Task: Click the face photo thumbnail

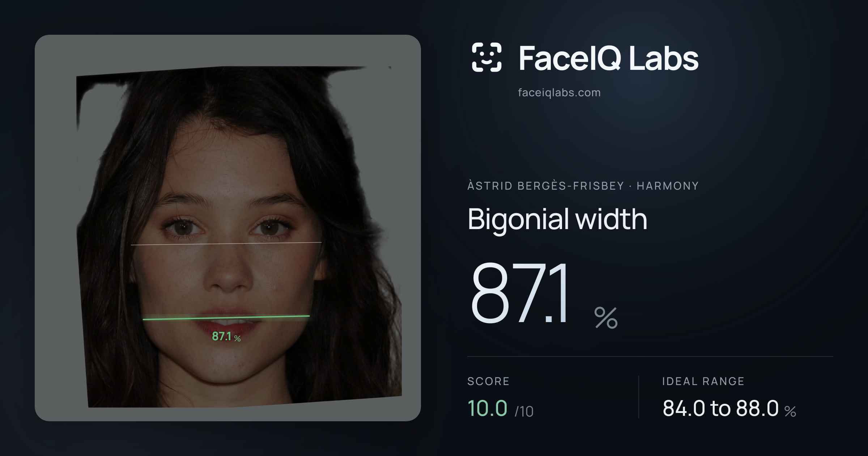Action: (239, 237)
